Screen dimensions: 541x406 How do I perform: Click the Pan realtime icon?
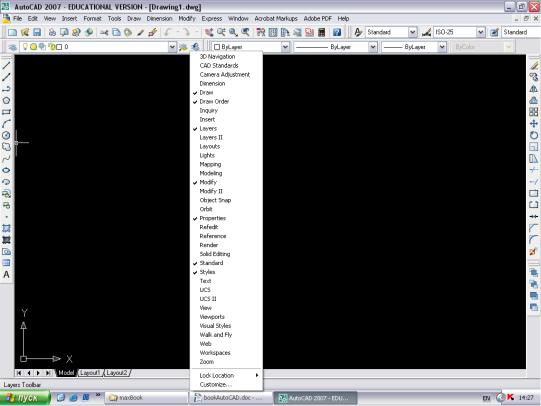click(x=209, y=32)
